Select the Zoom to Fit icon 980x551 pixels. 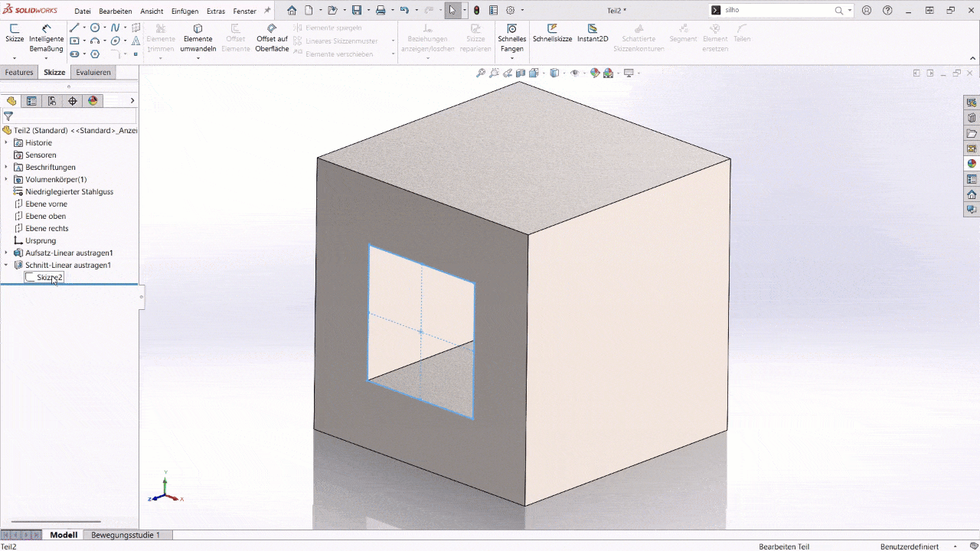tap(480, 73)
